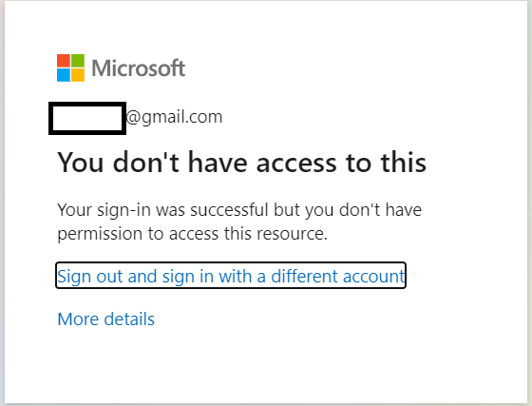The image size is (532, 406).
Task: Click the "permission to access this resource" line
Action: tap(192, 234)
